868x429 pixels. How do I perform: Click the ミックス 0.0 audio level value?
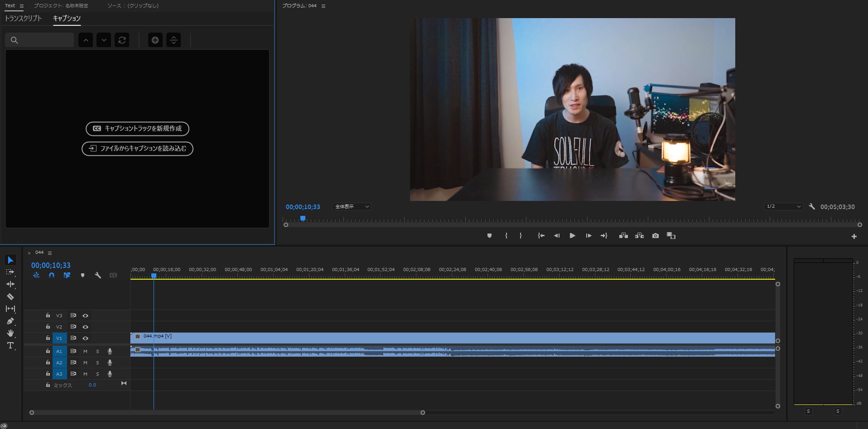pos(92,385)
